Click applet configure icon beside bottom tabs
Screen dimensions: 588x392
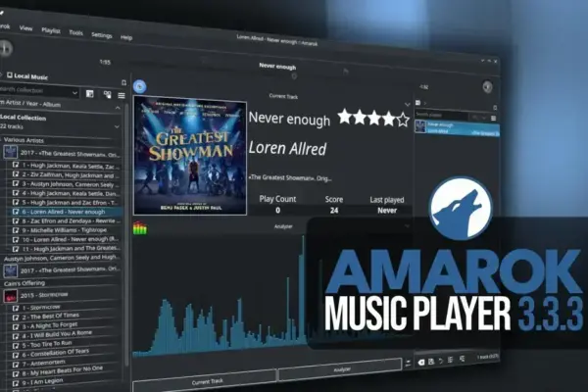(x=408, y=364)
